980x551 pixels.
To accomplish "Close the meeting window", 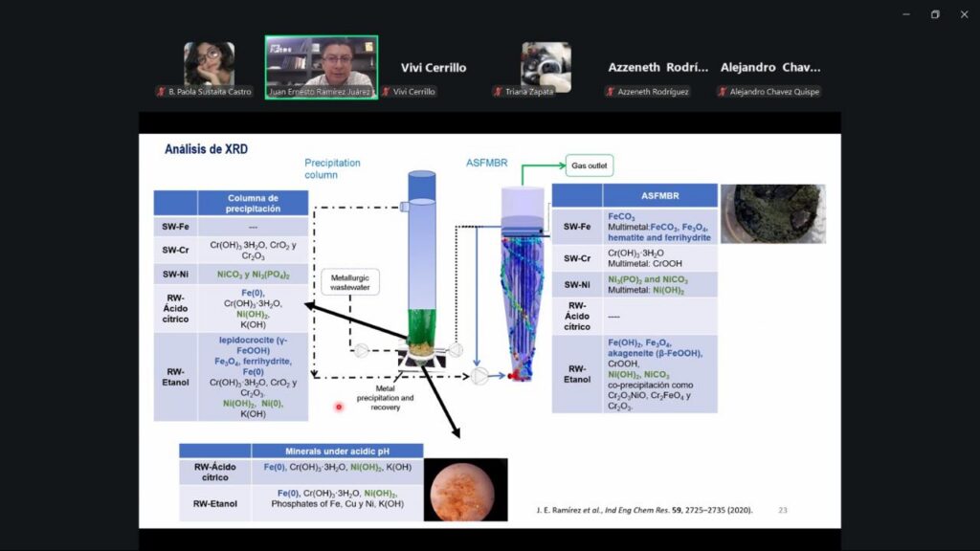I will point(964,14).
